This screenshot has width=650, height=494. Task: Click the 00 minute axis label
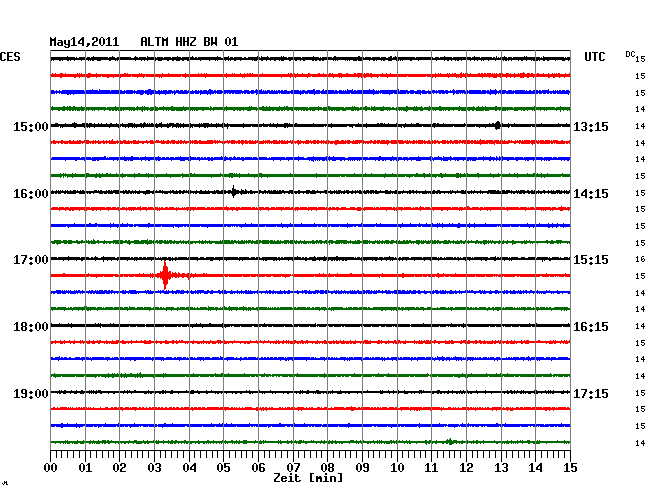click(50, 467)
